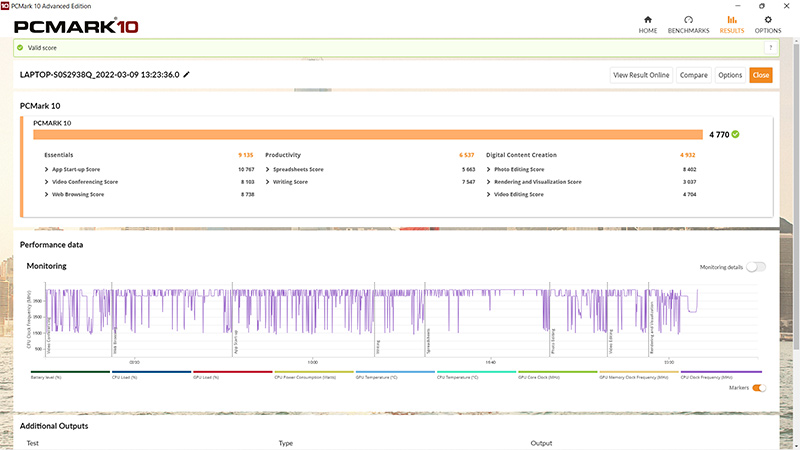Click Digital Content Creation score 4 932

click(688, 155)
